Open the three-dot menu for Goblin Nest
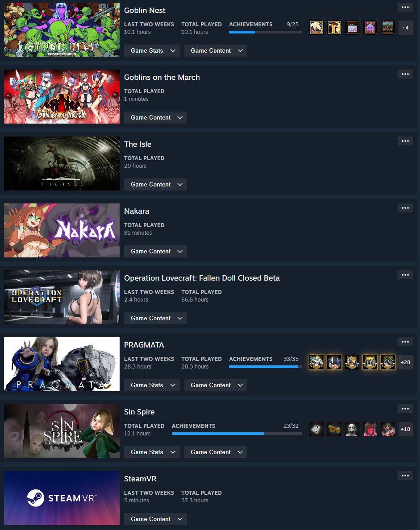Image resolution: width=420 pixels, height=530 pixels. coord(405,7)
